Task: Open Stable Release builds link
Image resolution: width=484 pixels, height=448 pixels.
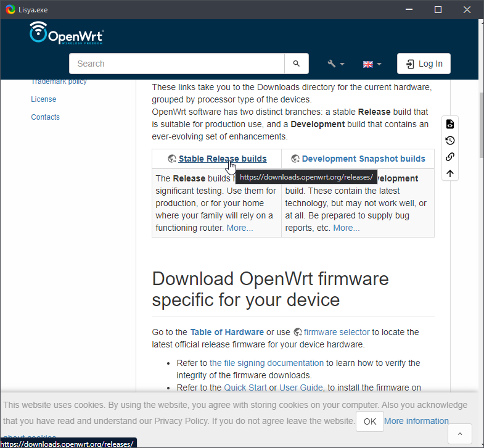Action: pos(223,159)
